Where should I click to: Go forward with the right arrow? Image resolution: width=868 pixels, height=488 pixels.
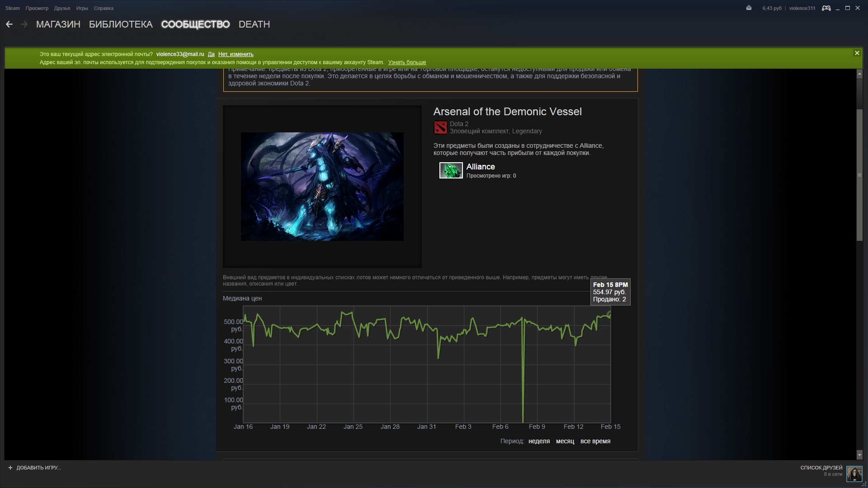click(x=24, y=24)
